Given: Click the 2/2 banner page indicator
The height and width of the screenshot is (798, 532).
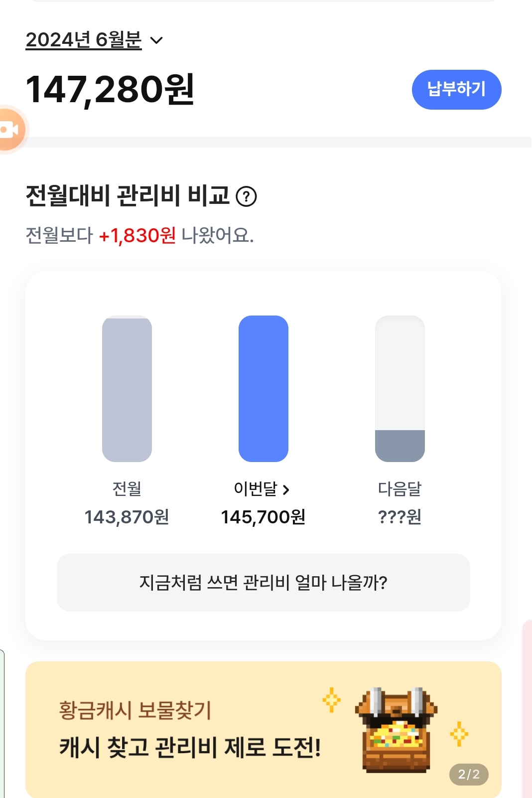Looking at the screenshot, I should [x=469, y=774].
